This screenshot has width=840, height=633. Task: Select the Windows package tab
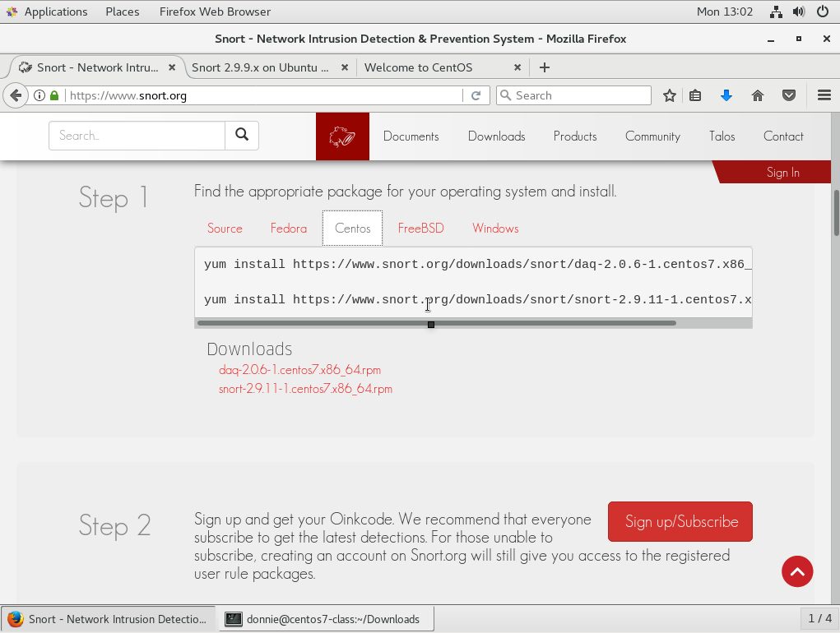[495, 229]
